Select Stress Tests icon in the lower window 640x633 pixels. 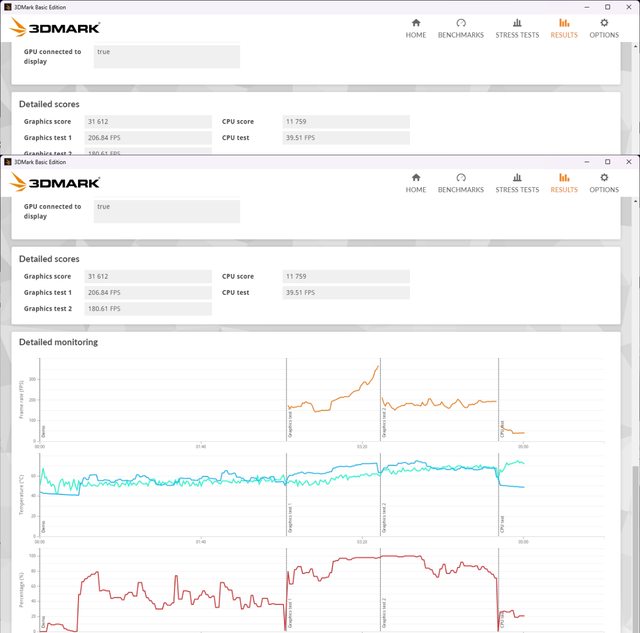tap(516, 182)
